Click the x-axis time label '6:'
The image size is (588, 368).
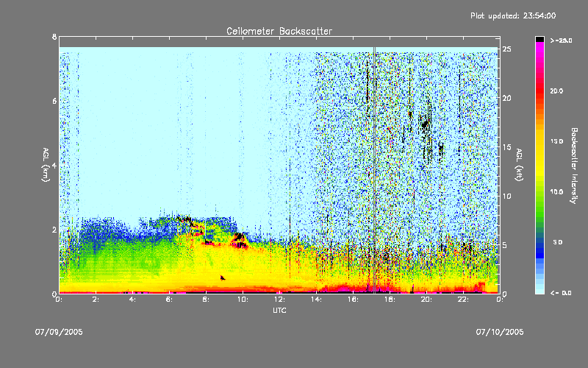point(170,300)
